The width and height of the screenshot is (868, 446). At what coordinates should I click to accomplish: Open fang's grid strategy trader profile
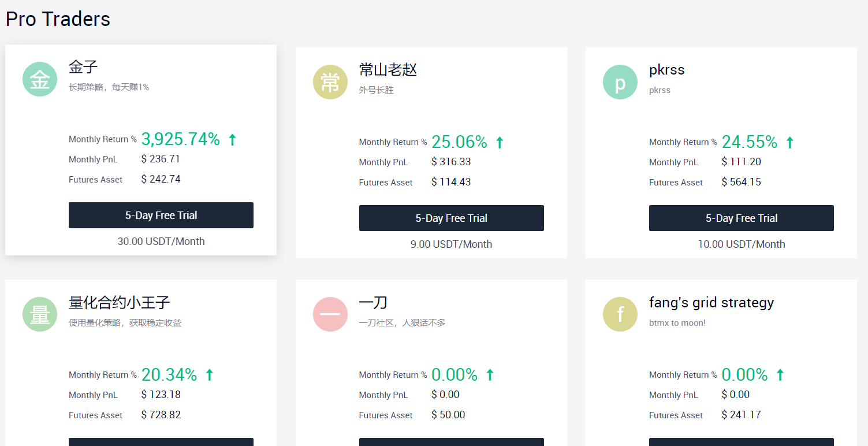(711, 302)
